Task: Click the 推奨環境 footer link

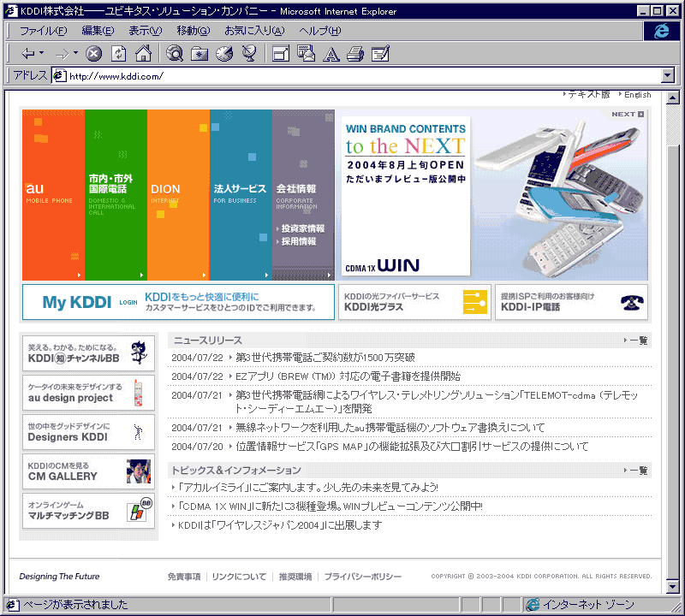Action: click(x=295, y=577)
